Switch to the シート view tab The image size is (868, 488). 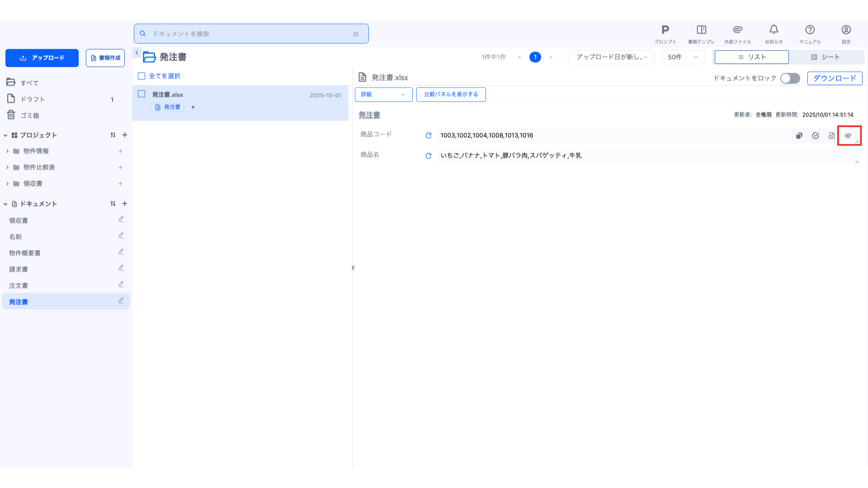click(826, 57)
